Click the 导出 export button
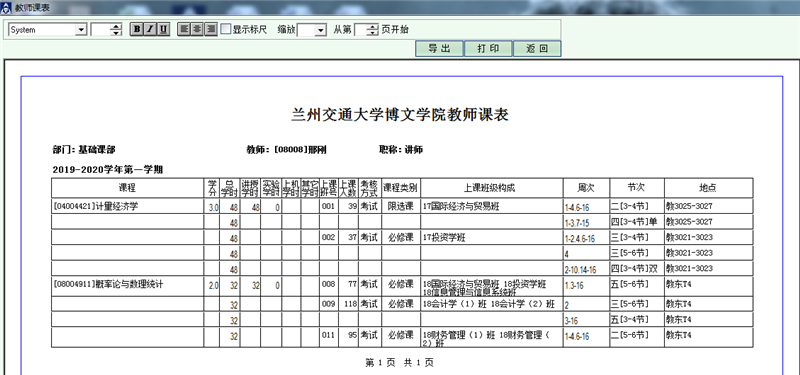Image resolution: width=800 pixels, height=375 pixels. [x=439, y=48]
